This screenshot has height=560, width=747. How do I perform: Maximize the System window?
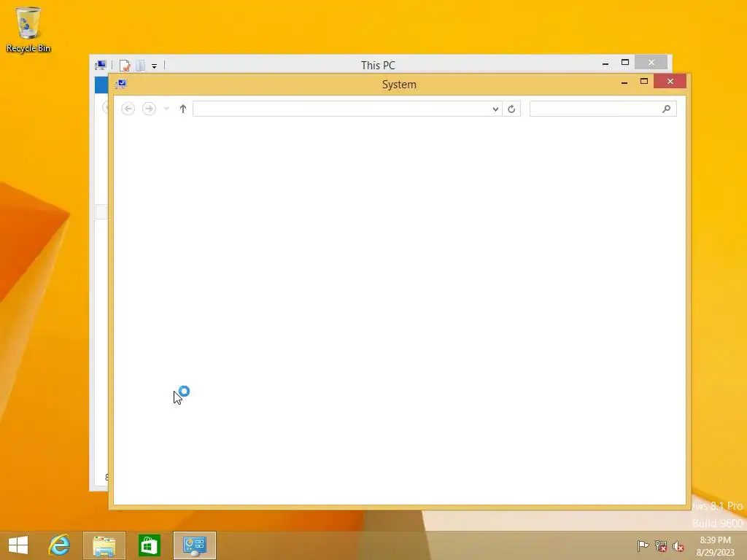pyautogui.click(x=644, y=82)
